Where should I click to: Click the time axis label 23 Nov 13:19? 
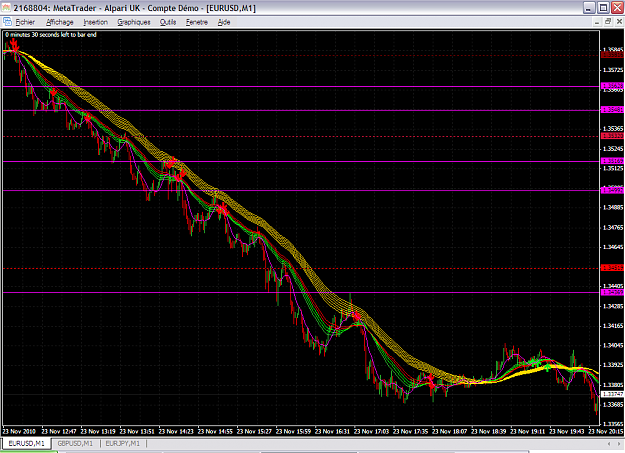98,431
